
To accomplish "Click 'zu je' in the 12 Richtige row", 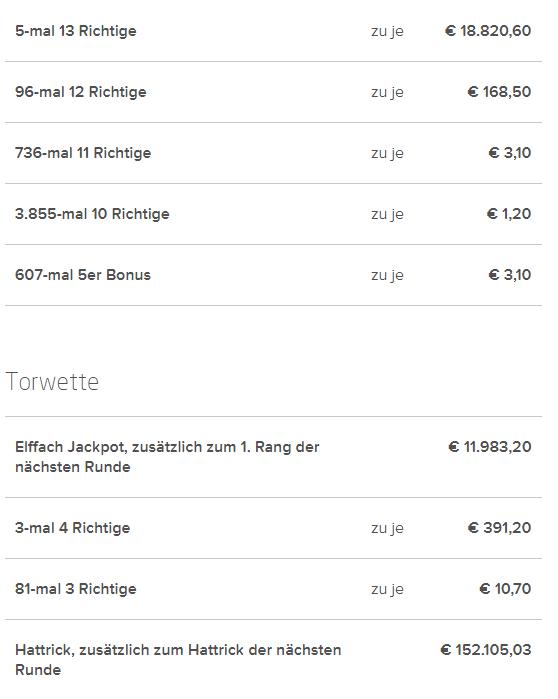I will coord(387,92).
